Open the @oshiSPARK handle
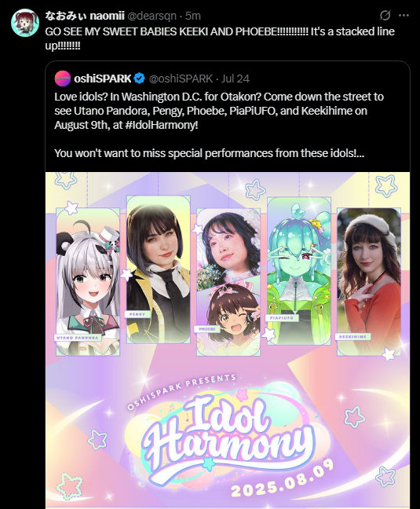This screenshot has height=509, width=420. pos(181,79)
